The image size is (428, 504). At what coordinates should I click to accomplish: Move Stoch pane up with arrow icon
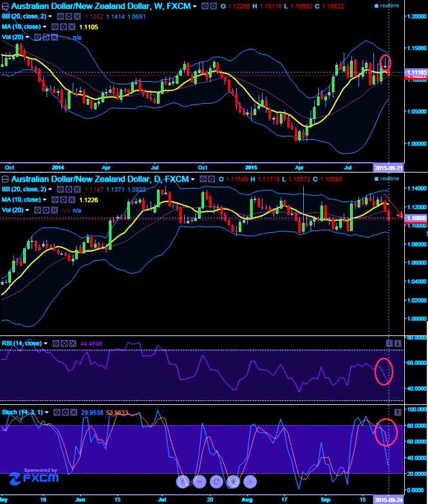pyautogui.click(x=398, y=413)
